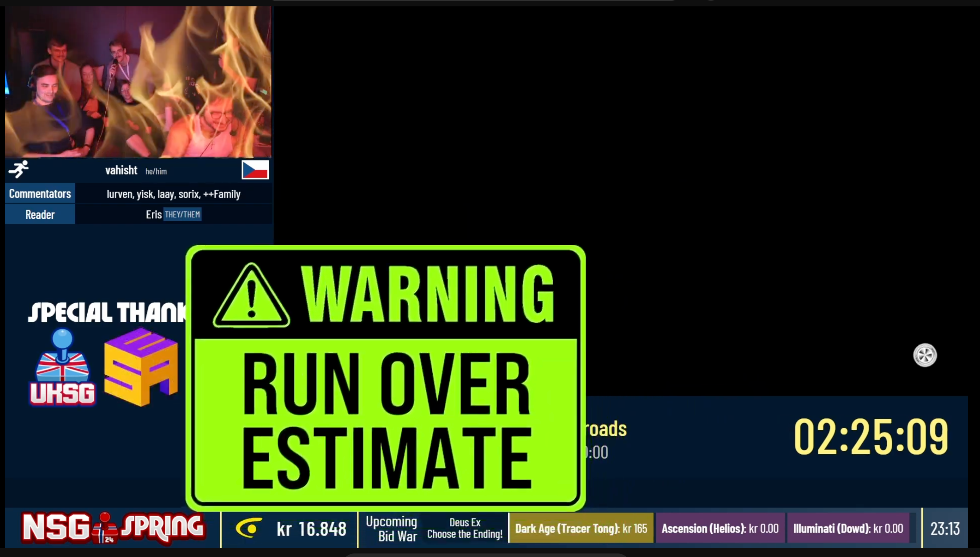Click Deus Ex Choose the Ending text
The width and height of the screenshot is (980, 557).
465,528
